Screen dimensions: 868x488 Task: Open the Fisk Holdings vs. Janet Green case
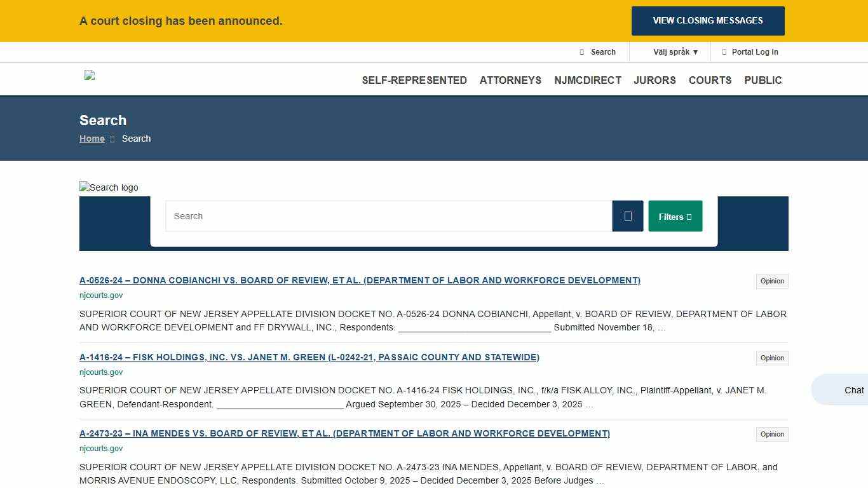tap(309, 357)
